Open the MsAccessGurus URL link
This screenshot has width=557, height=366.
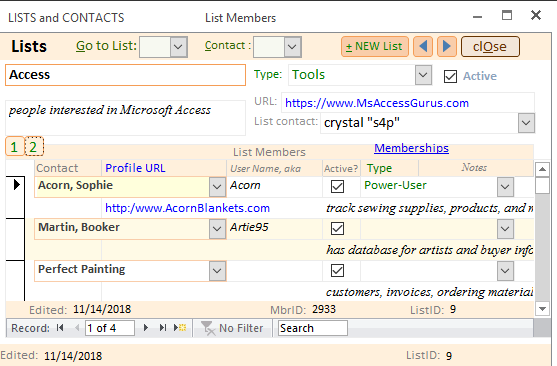377,103
